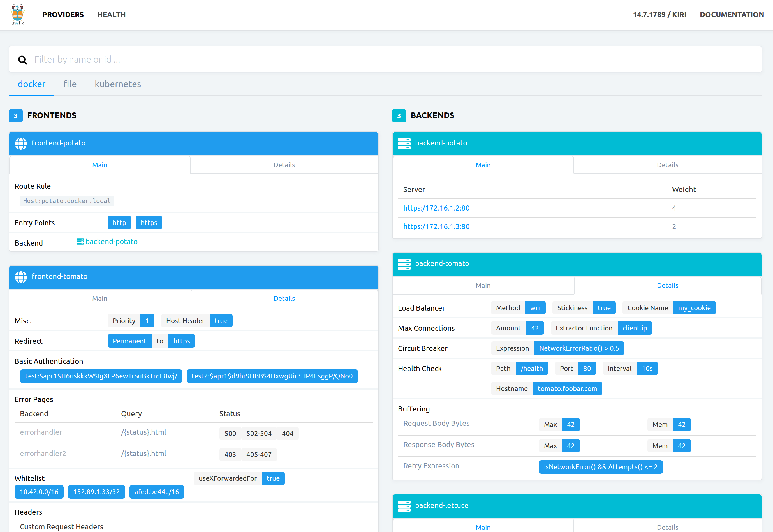The height and width of the screenshot is (532, 773).
Task: Click the backend-lettuce load balancer icon
Action: tap(404, 506)
